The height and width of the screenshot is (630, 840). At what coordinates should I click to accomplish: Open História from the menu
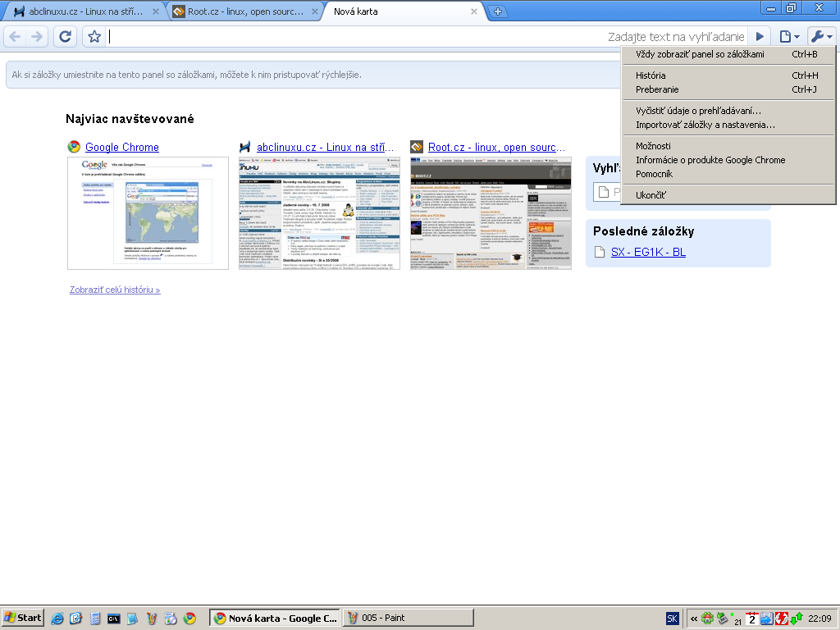(x=728, y=75)
